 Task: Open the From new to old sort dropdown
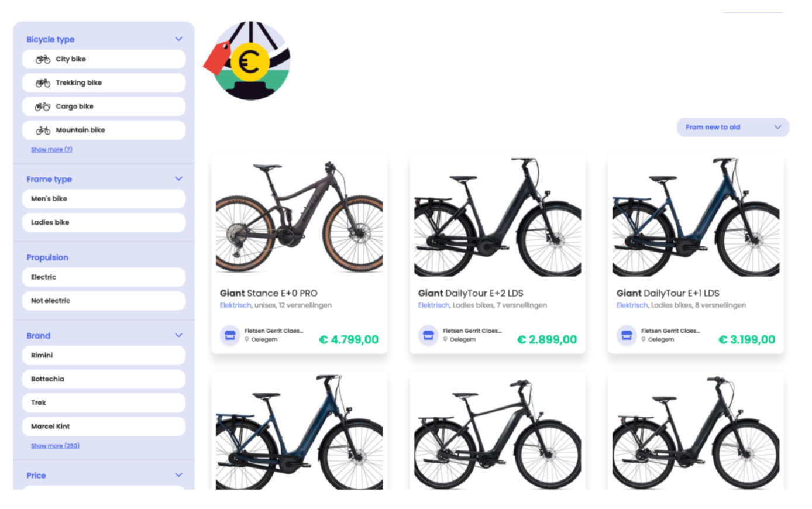(733, 127)
